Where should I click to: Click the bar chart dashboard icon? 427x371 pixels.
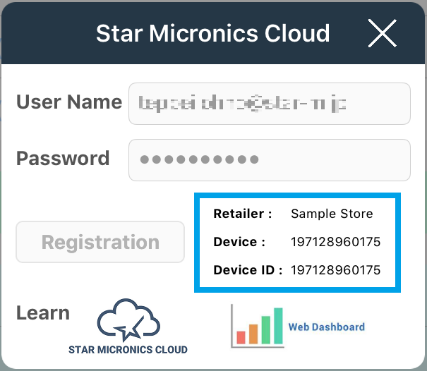click(257, 326)
